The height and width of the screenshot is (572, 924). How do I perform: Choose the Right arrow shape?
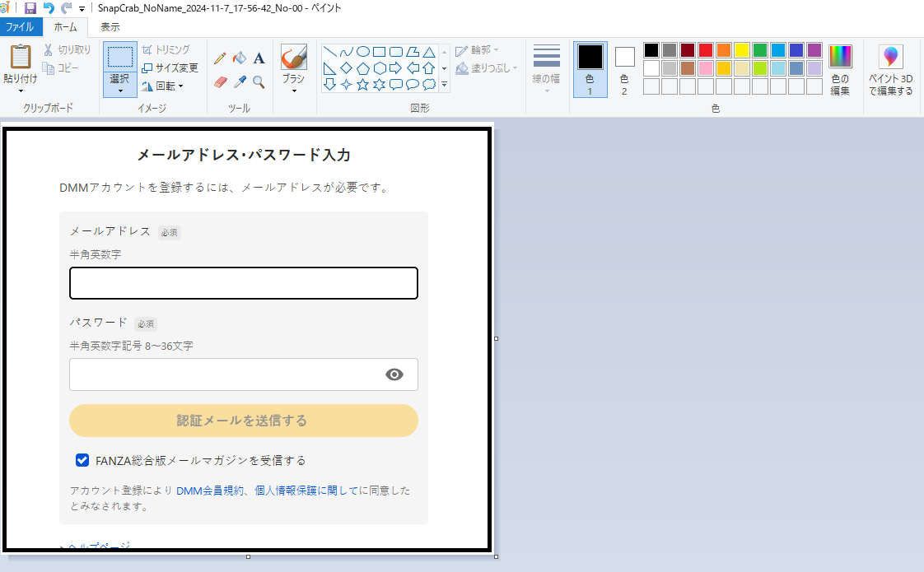(396, 67)
